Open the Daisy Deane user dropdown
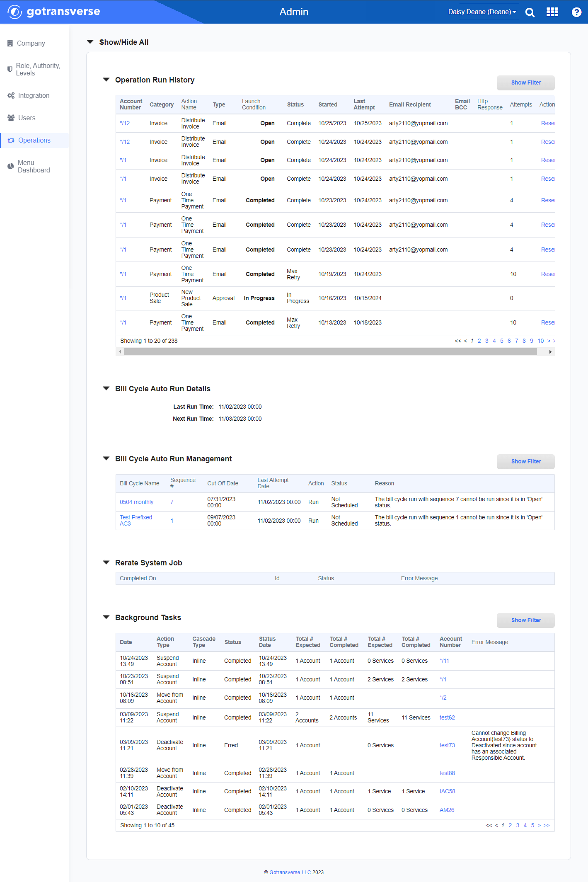The width and height of the screenshot is (588, 882). coord(482,12)
